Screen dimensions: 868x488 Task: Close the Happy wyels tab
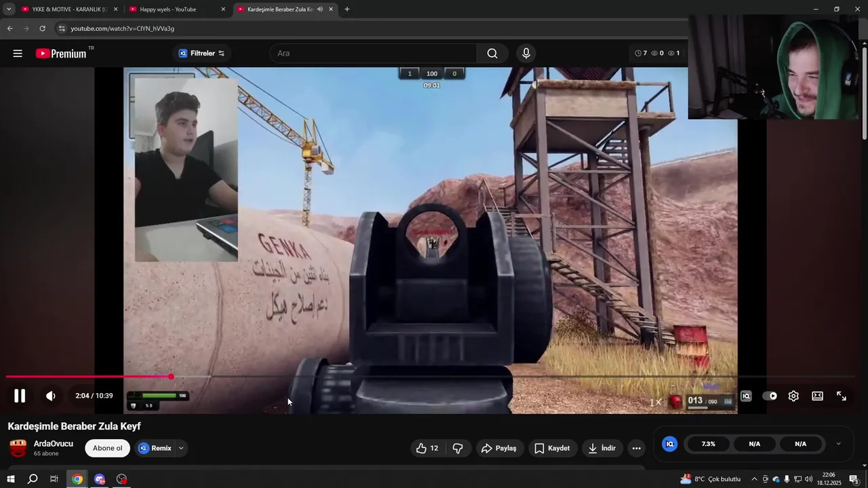(223, 9)
